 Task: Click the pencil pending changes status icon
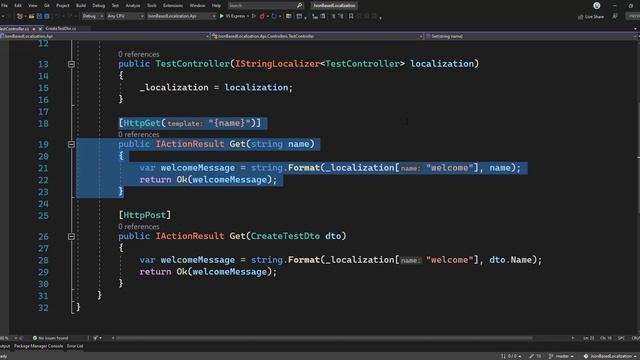(x=531, y=356)
